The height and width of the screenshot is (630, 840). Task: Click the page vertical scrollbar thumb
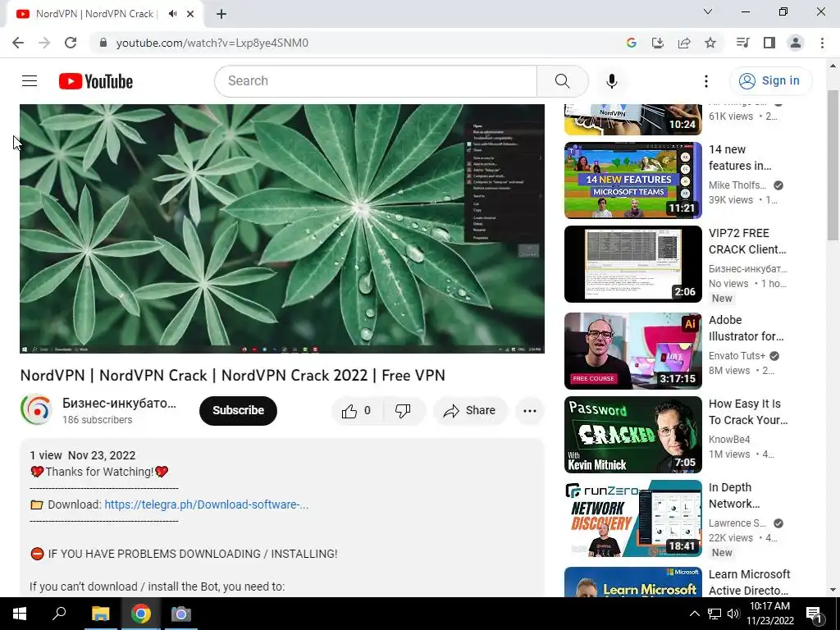tap(833, 165)
